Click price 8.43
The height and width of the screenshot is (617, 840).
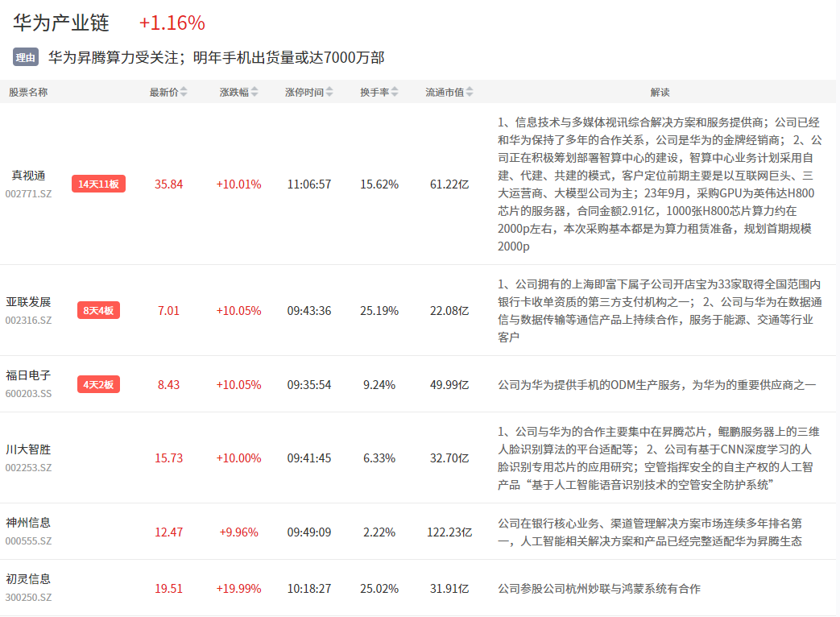point(169,384)
